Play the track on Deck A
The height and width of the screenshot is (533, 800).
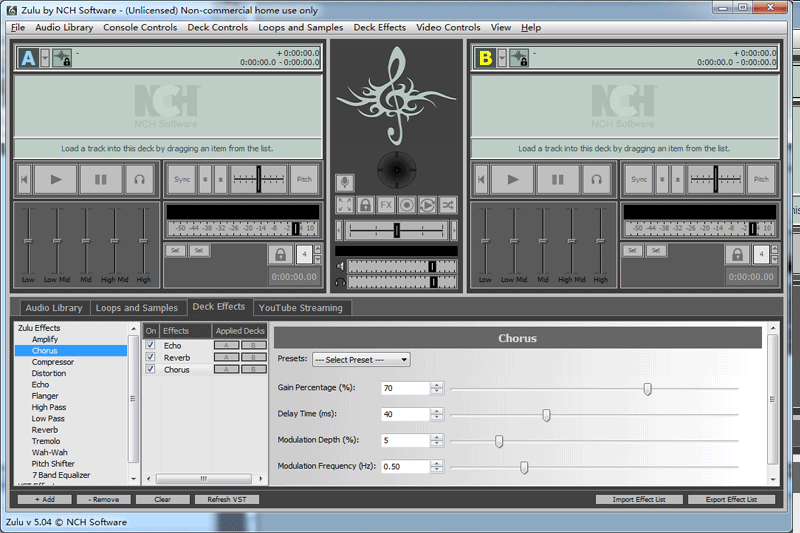[x=56, y=179]
